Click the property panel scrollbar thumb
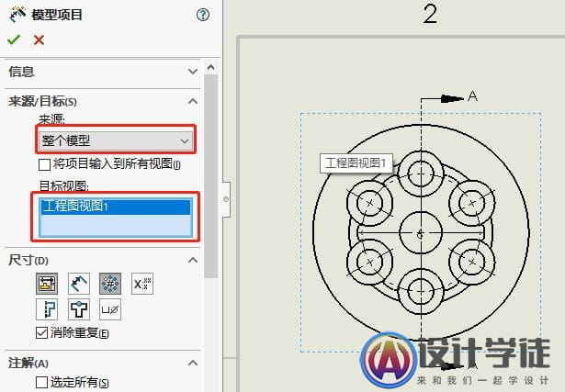Screen dimensions: 565x392 (211, 176)
